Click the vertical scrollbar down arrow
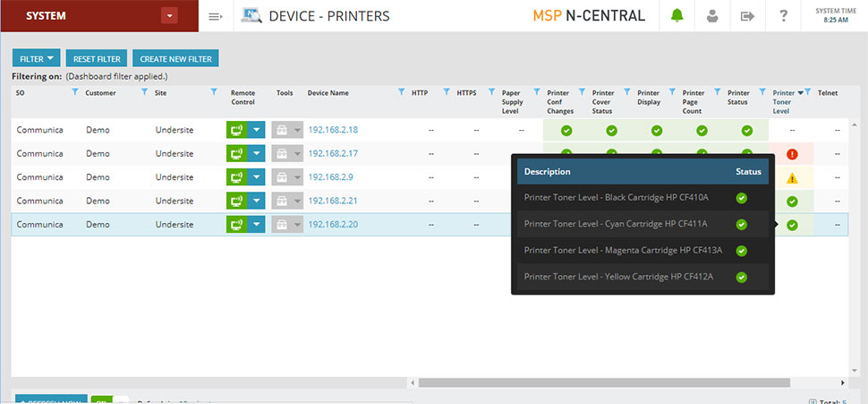The image size is (868, 404). click(x=853, y=371)
